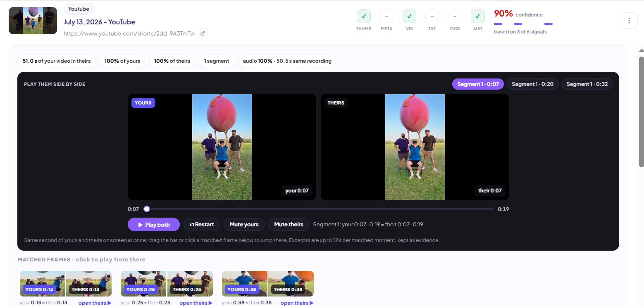
Task: Click the based on 3 of 6 signals text
Action: tap(520, 32)
